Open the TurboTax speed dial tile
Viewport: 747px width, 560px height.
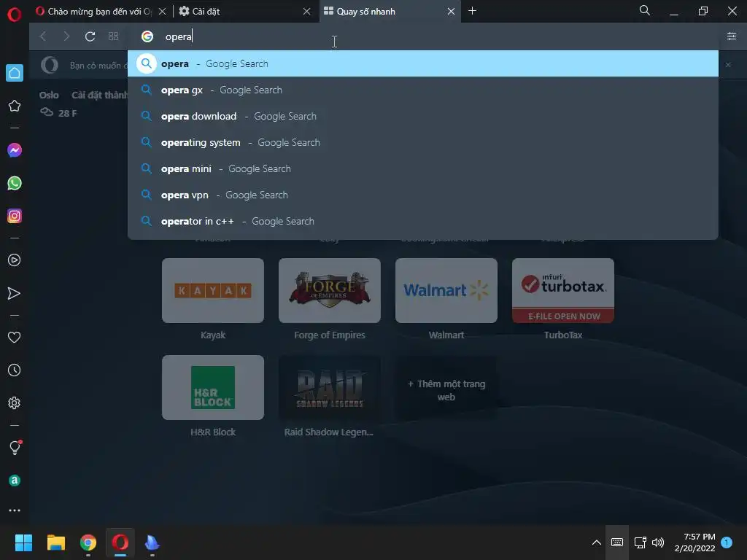pyautogui.click(x=563, y=290)
